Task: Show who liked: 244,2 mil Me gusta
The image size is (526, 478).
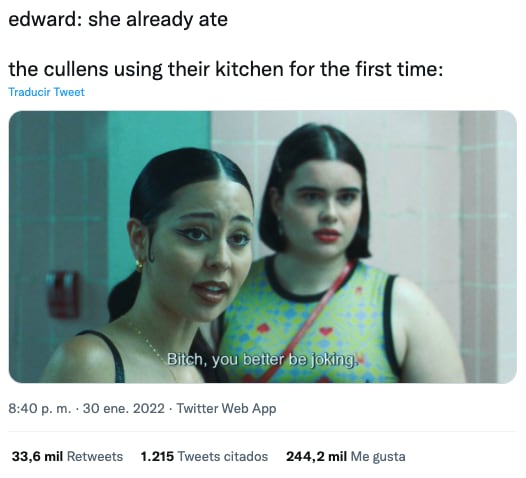Action: (x=346, y=456)
